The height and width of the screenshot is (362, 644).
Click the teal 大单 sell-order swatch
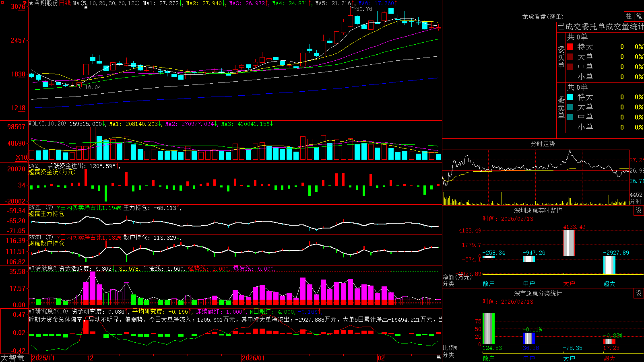click(x=570, y=107)
